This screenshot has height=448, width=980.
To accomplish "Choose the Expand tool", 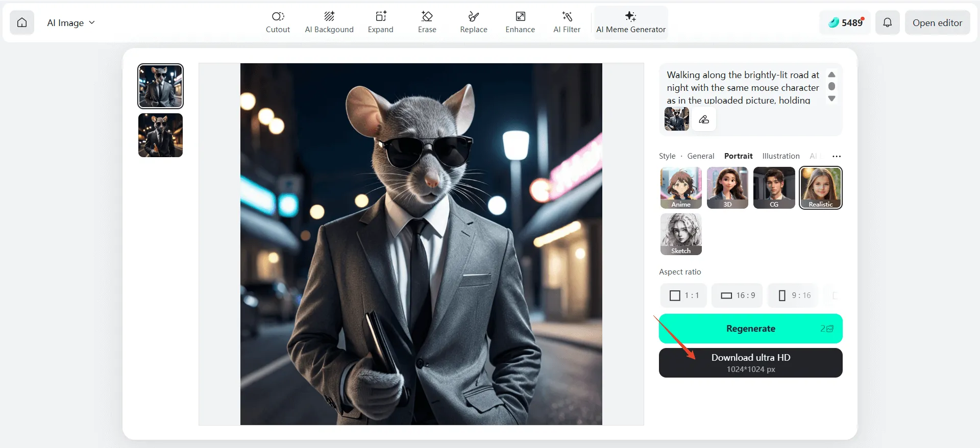I will click(x=381, y=22).
